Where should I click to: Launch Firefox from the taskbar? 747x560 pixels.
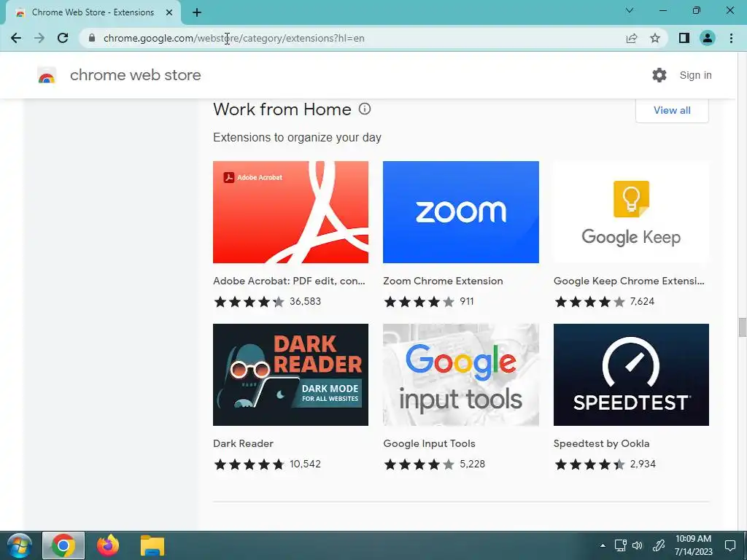(x=108, y=545)
